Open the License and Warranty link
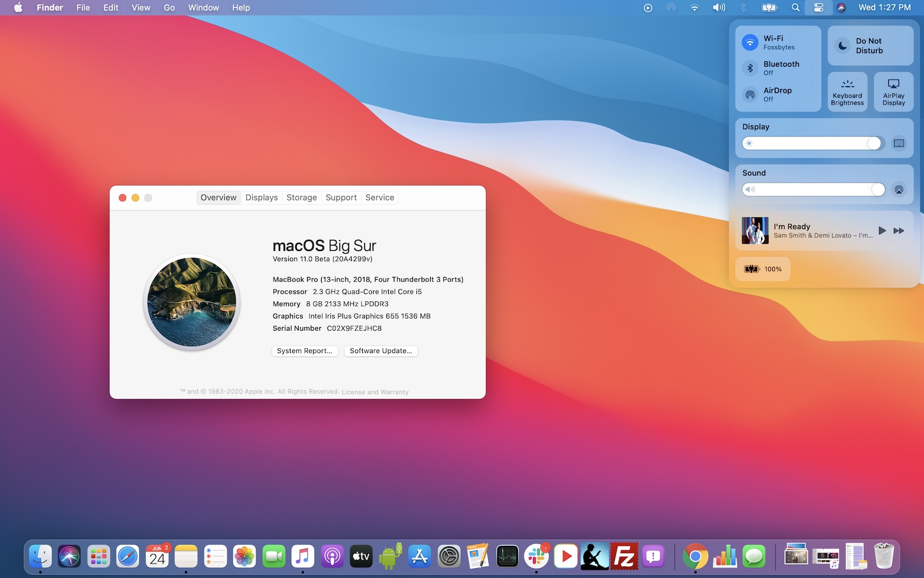The height and width of the screenshot is (578, 924). [375, 392]
